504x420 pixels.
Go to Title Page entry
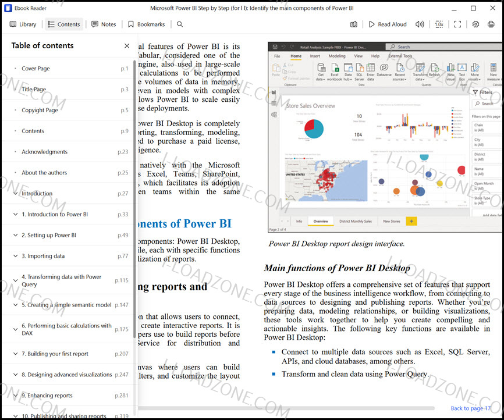click(x=68, y=89)
